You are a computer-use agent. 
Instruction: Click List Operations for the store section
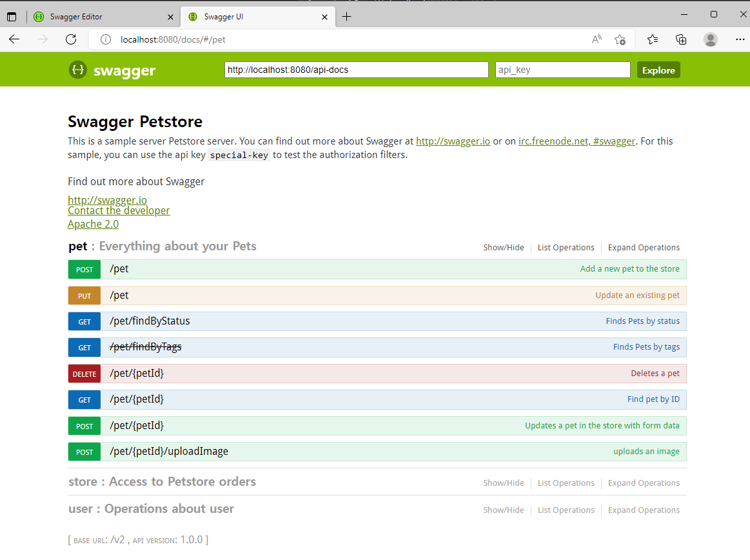(x=566, y=483)
